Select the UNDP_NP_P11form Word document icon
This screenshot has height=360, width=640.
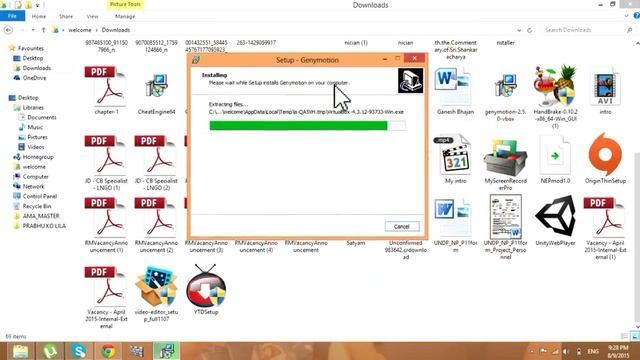coord(453,218)
